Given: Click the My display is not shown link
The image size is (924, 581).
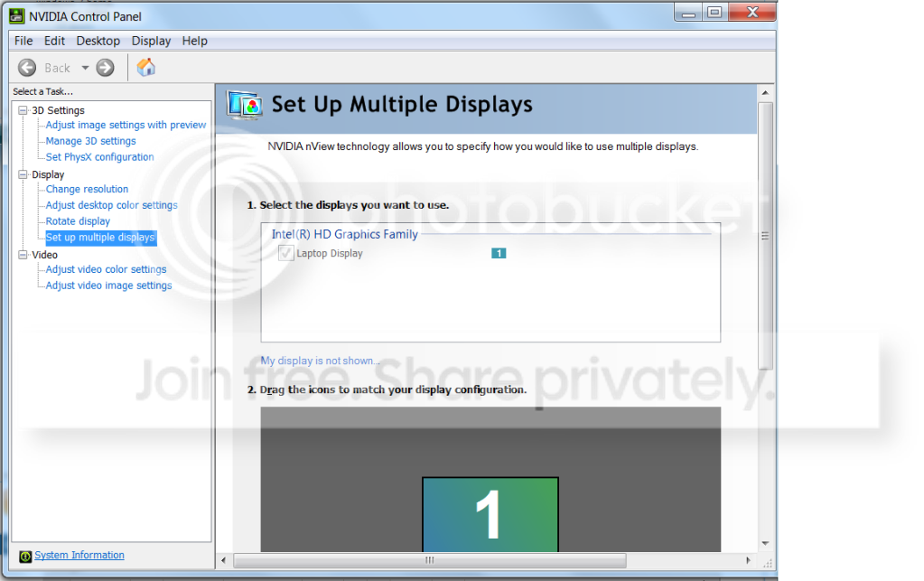Looking at the screenshot, I should [320, 361].
